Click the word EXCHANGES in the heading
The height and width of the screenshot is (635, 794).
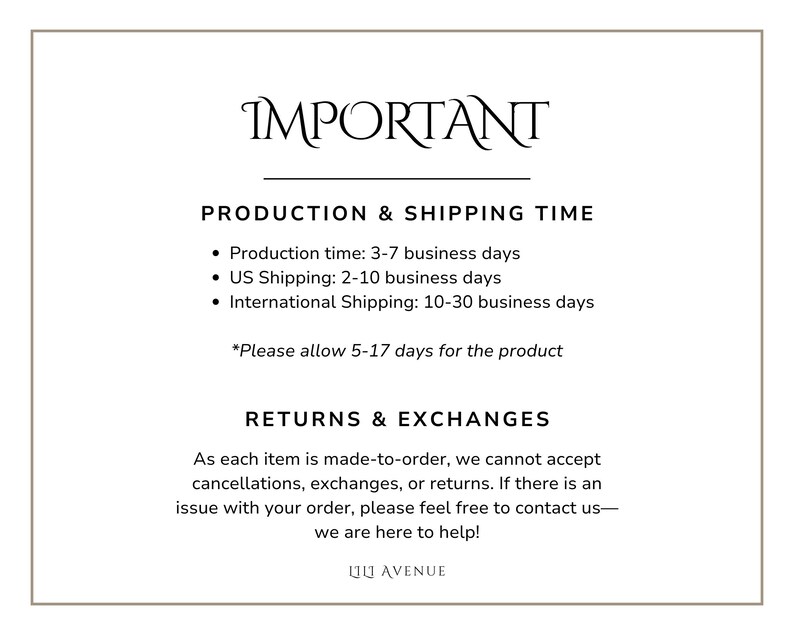click(474, 419)
